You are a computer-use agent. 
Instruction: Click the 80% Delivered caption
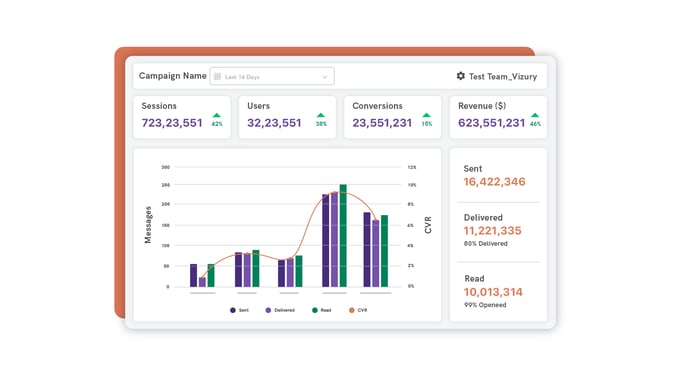[x=486, y=244]
